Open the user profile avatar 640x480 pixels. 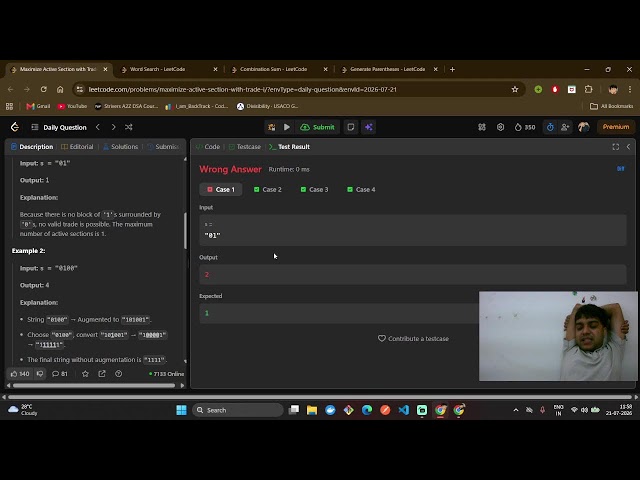click(x=584, y=127)
